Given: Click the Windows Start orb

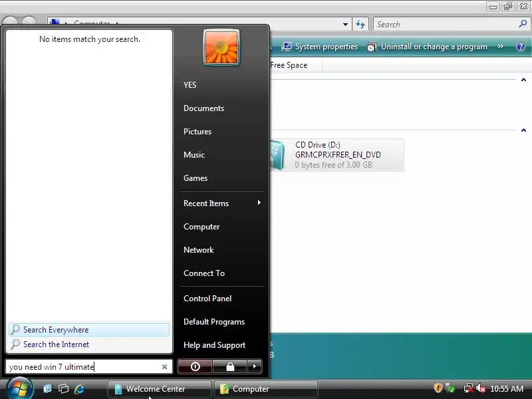Looking at the screenshot, I should 19,389.
